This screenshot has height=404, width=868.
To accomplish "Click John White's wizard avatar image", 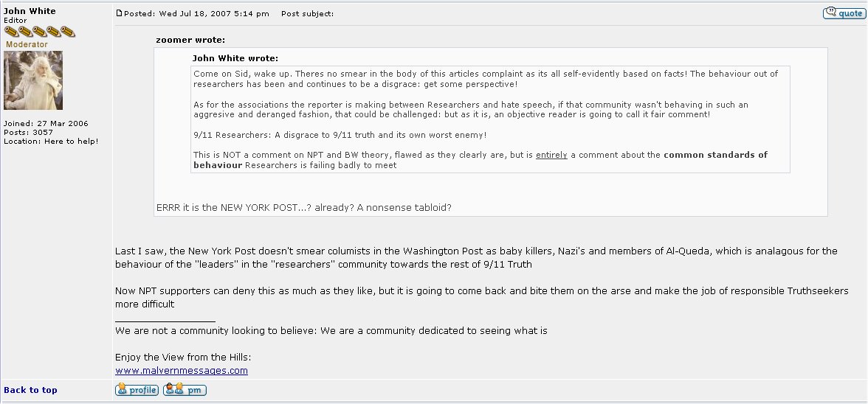I will tap(33, 80).
